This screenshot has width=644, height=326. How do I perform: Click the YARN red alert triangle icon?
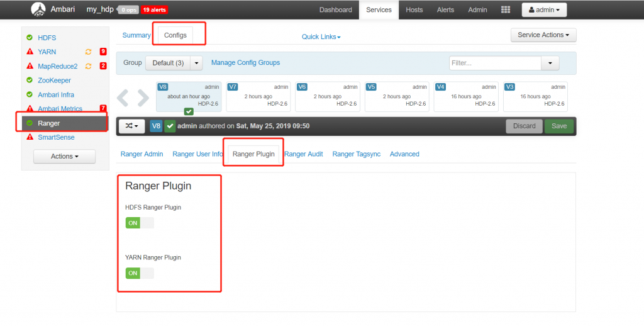30,52
